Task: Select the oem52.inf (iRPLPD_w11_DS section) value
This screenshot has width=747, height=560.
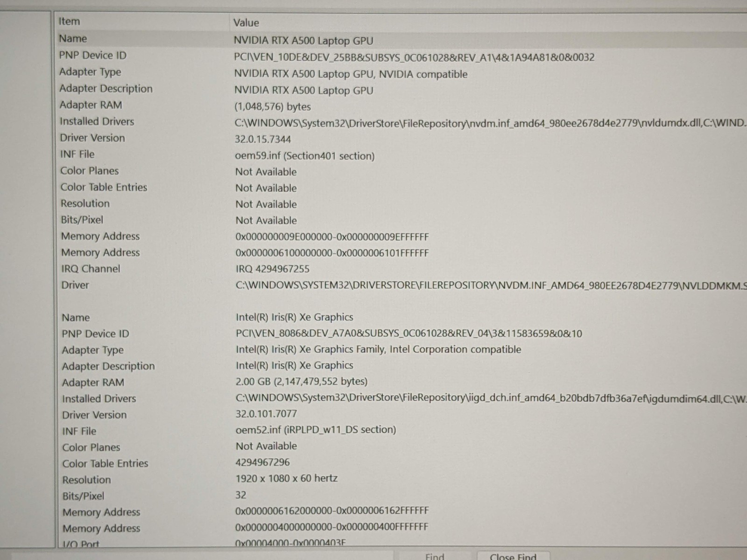Action: click(x=316, y=430)
